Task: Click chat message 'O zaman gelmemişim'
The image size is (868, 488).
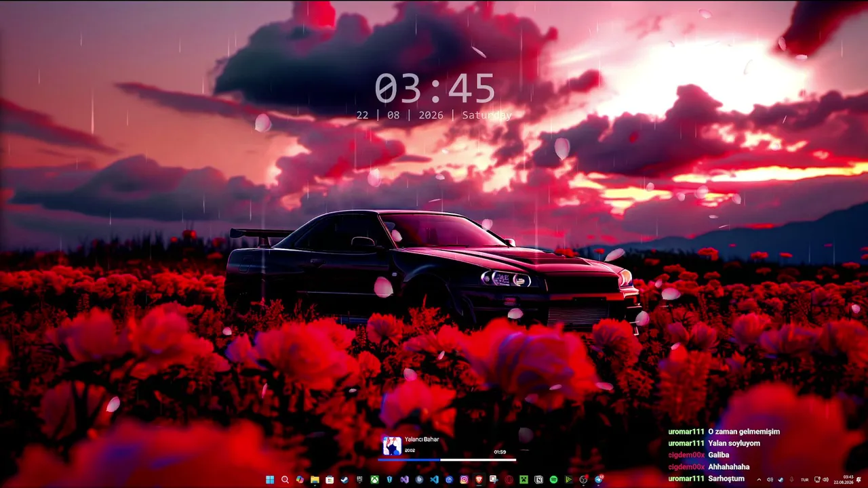Action: click(744, 432)
